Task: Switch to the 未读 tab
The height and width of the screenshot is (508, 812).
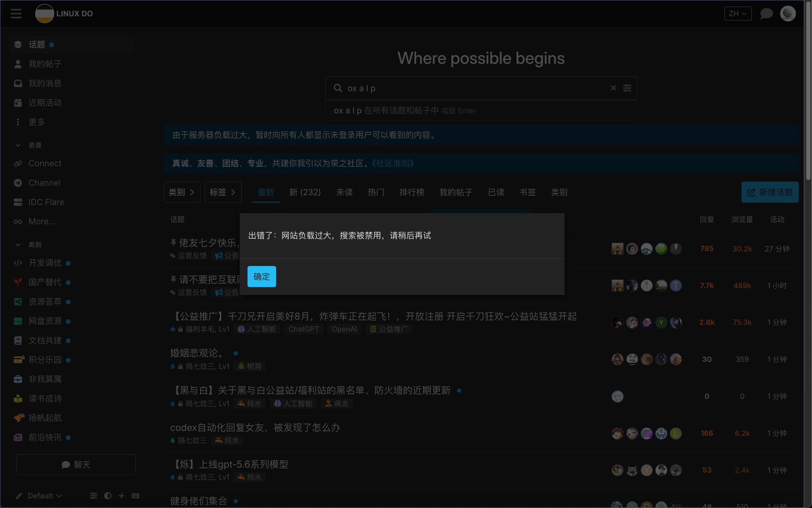Action: point(344,192)
